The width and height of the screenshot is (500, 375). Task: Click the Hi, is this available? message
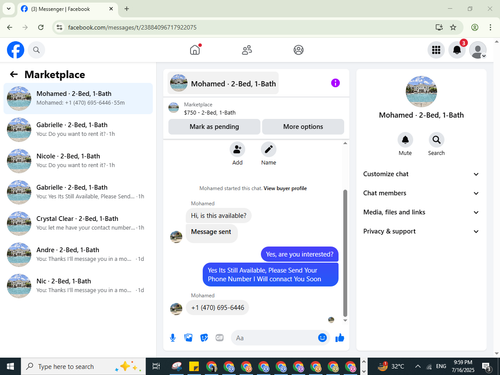click(218, 216)
